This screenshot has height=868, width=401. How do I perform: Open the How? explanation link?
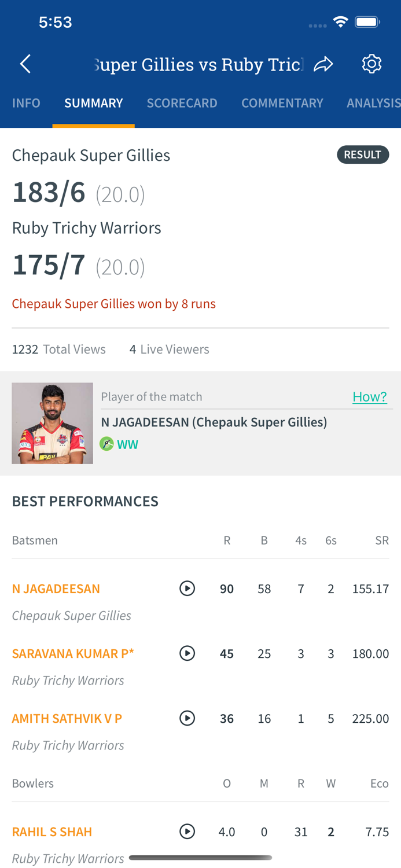[370, 396]
